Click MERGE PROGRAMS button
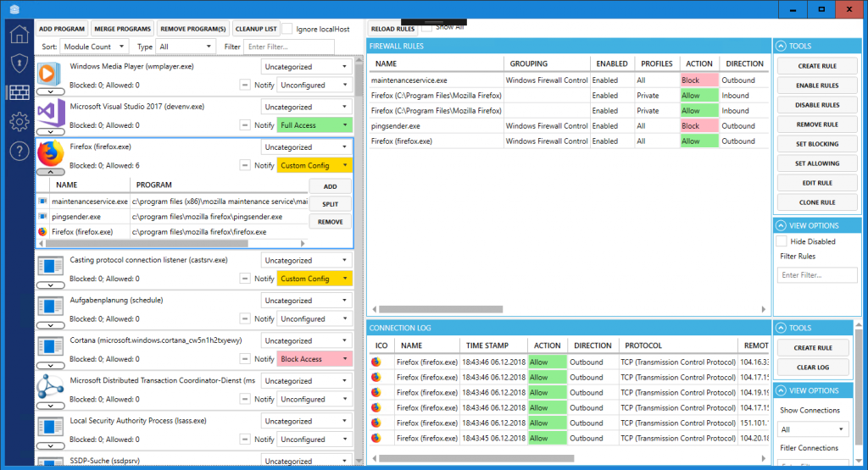The width and height of the screenshot is (868, 470). pyautogui.click(x=122, y=29)
